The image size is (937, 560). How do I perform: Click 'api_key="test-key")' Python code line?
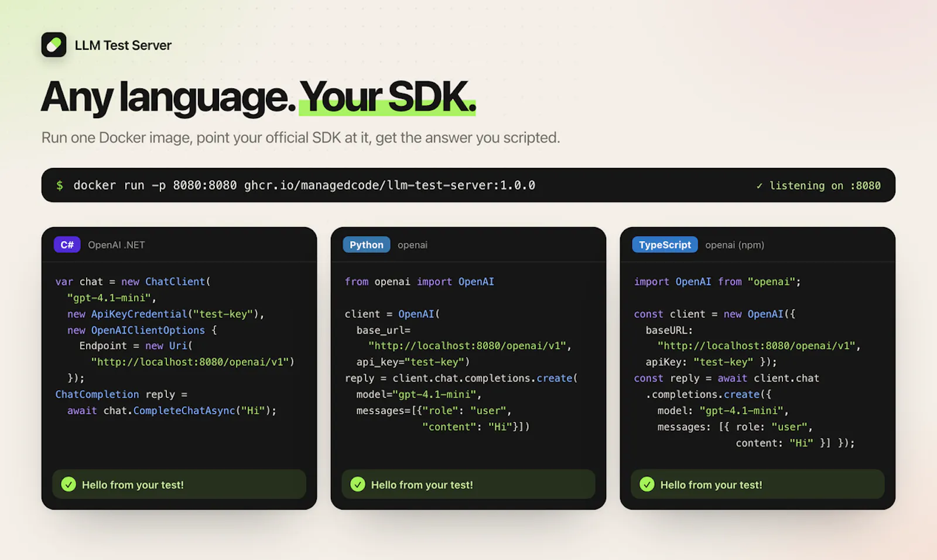point(413,362)
